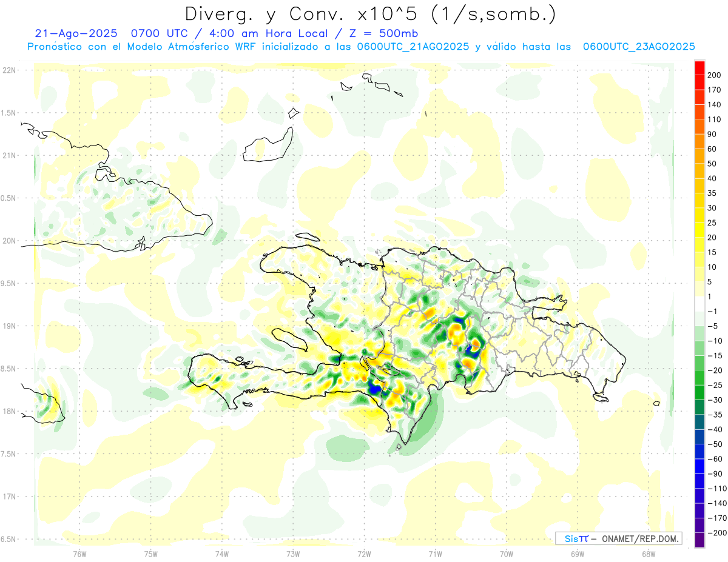The height and width of the screenshot is (562, 728).
Task: Click the positive legend value 30
Action: 712,208
